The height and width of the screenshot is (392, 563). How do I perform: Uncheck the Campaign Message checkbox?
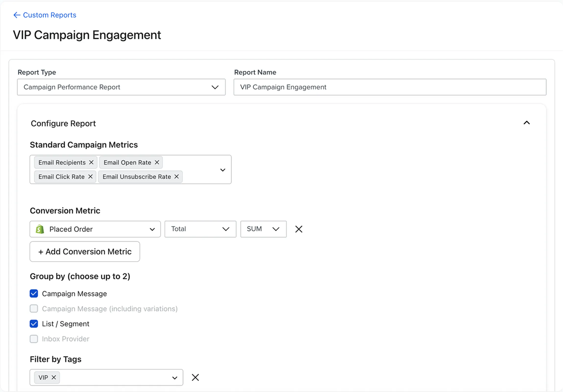click(x=34, y=294)
